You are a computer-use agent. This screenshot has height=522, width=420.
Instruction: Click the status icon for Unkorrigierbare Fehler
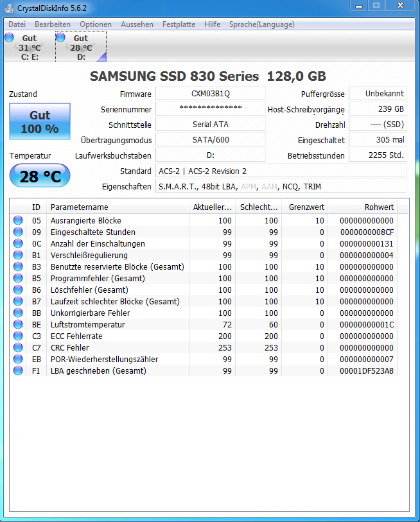point(18,313)
